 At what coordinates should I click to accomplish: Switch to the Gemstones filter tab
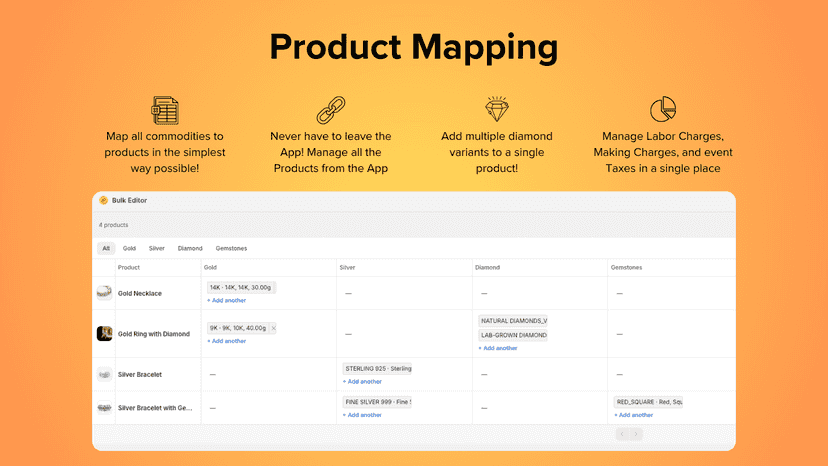click(x=231, y=248)
